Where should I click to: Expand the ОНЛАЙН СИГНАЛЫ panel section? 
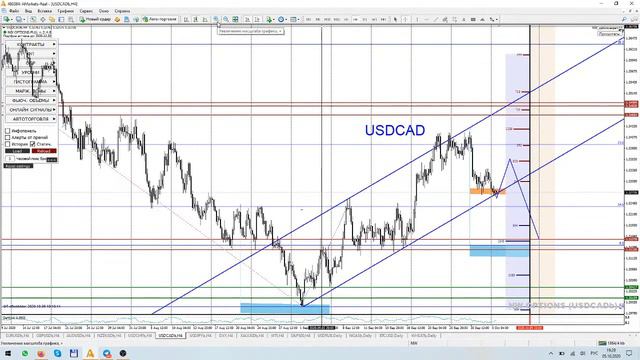point(31,110)
